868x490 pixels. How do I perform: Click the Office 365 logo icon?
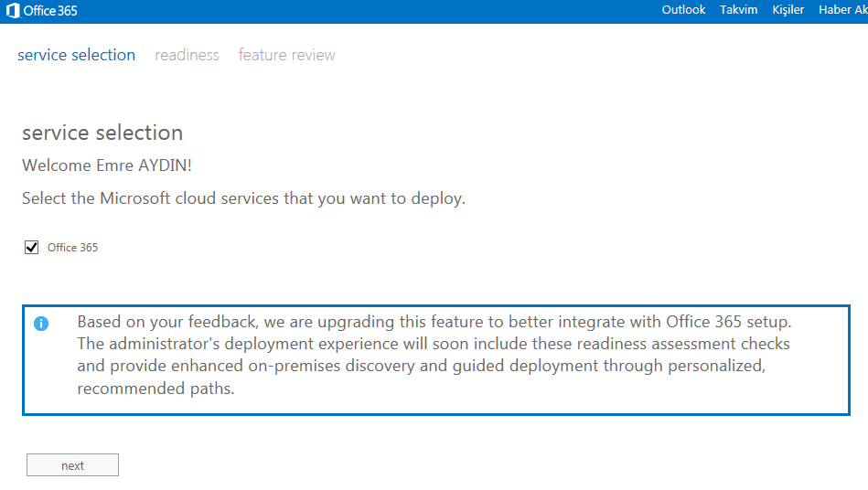click(13, 10)
